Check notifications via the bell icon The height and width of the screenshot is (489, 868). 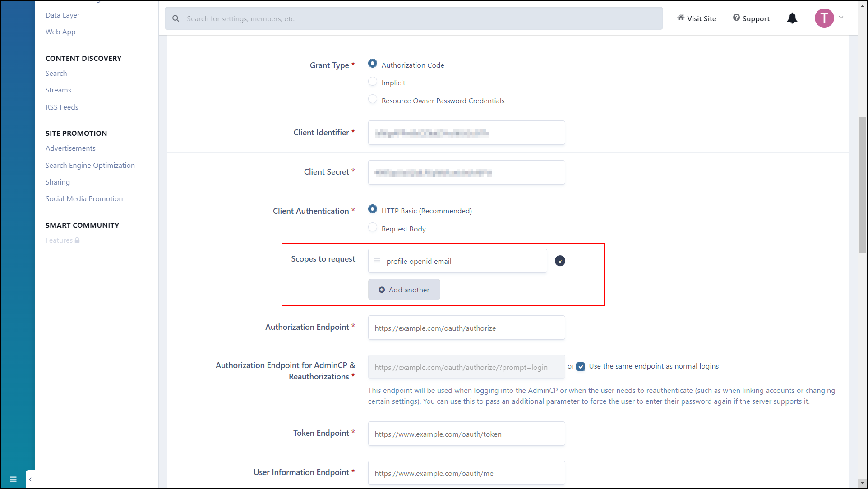(792, 18)
